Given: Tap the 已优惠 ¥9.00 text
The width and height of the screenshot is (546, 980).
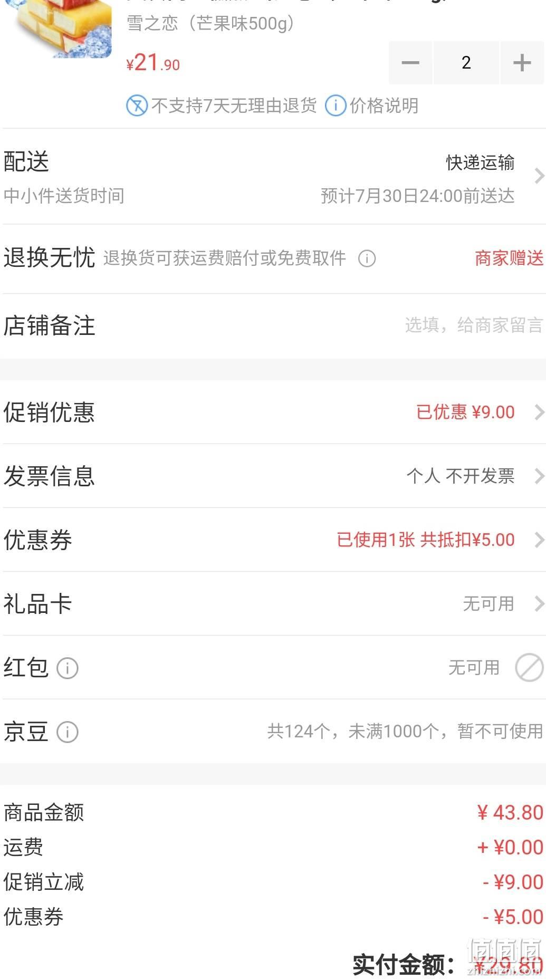Looking at the screenshot, I should (x=465, y=412).
